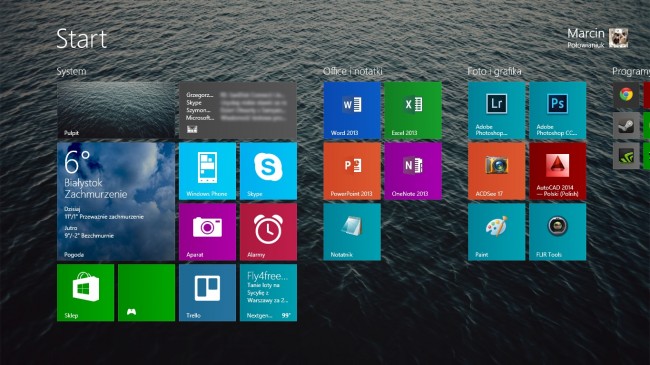
Task: Click the Marcin user account name
Action: (x=586, y=33)
